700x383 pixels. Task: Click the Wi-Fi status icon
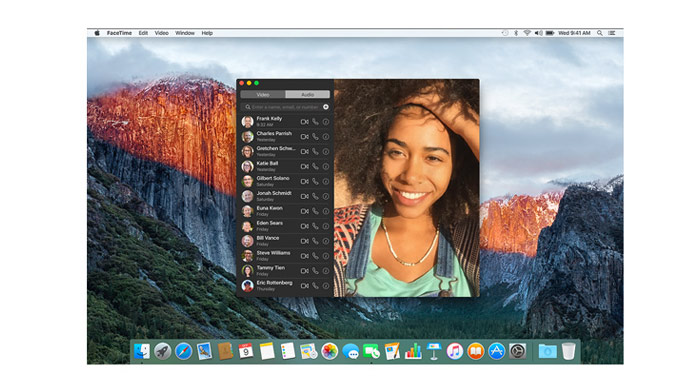pyautogui.click(x=527, y=33)
